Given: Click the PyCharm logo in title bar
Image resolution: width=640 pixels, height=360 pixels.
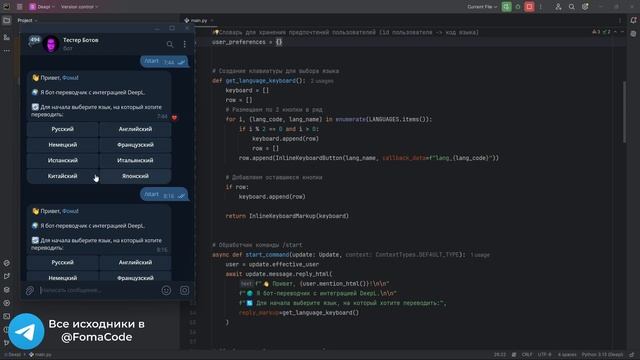Looking at the screenshot, I should 7,7.
